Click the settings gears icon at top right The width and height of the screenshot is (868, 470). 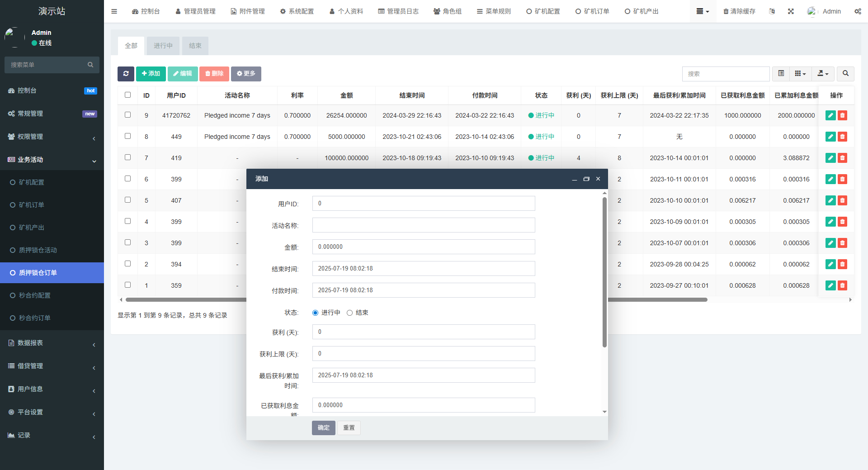858,11
